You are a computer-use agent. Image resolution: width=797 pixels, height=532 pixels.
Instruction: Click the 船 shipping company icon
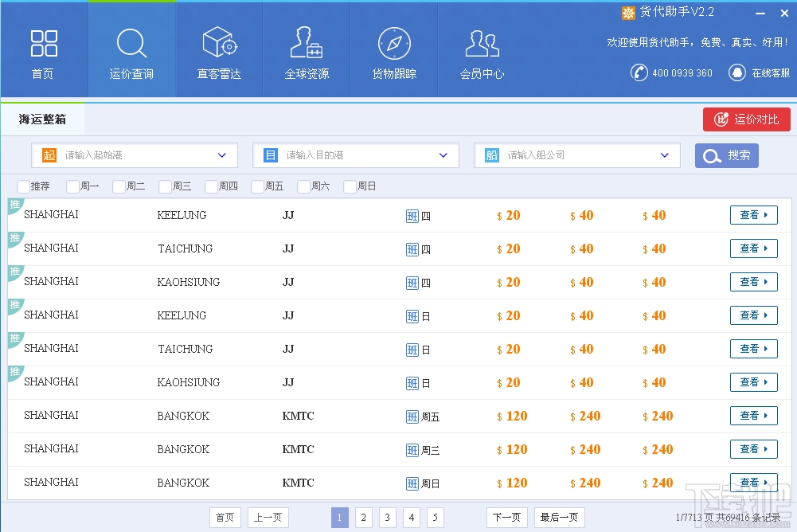[x=491, y=155]
